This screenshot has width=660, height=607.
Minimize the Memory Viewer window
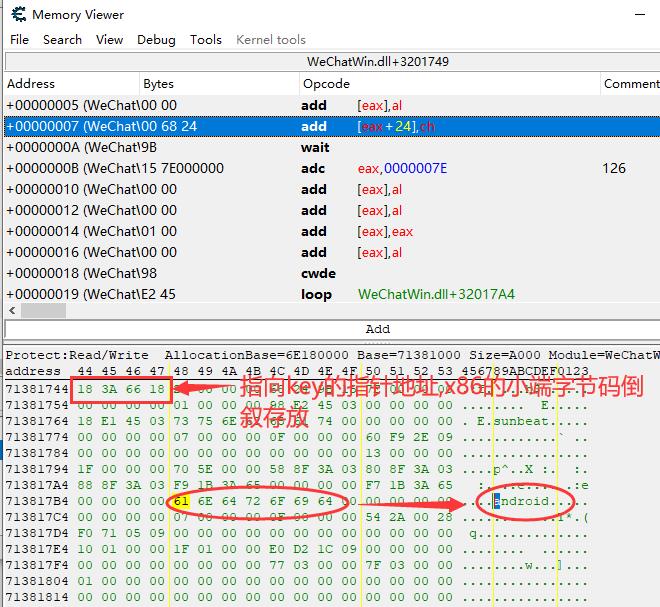point(640,14)
